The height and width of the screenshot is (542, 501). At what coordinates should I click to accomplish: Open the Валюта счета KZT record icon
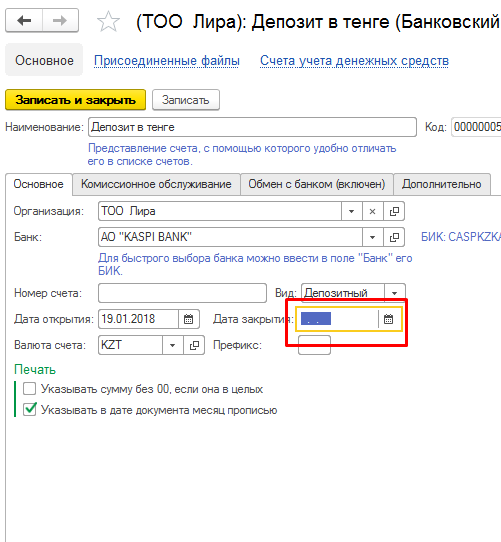pyautogui.click(x=194, y=345)
